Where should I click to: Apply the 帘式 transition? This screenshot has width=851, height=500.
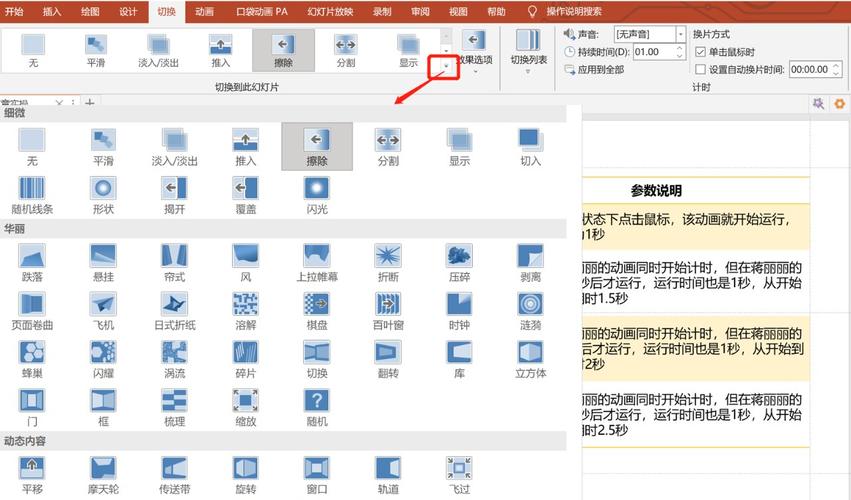[174, 263]
